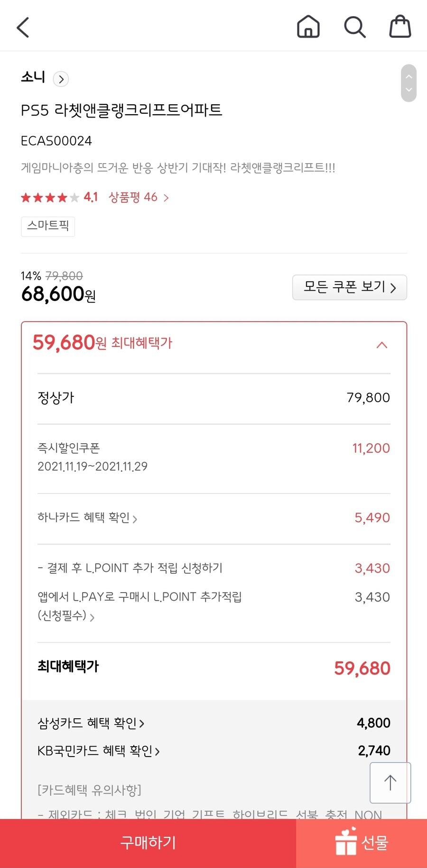Open 모든 쿠폰 보기 button
Viewport: 427px width, 868px height.
coord(350,287)
